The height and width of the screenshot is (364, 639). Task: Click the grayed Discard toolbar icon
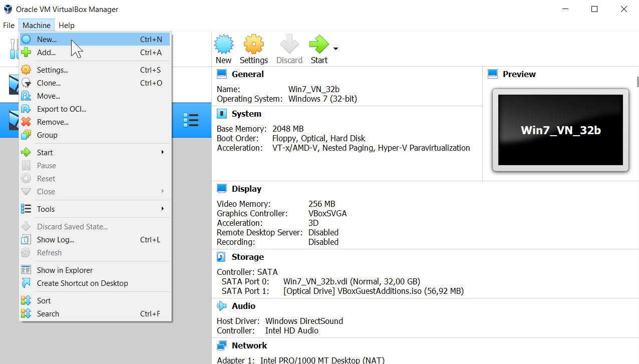pyautogui.click(x=289, y=49)
